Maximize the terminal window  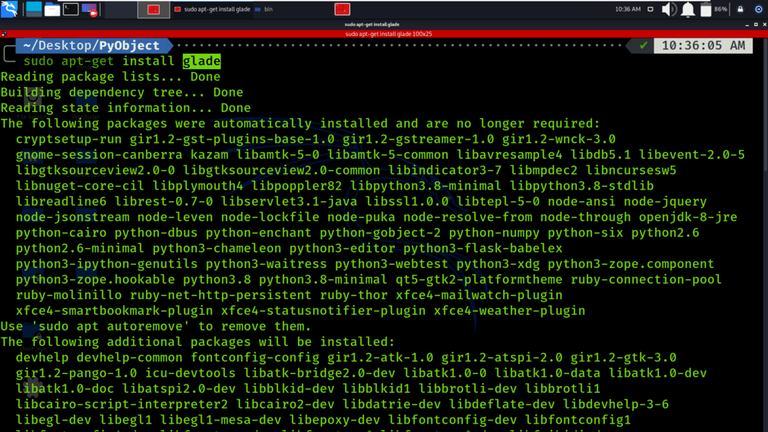(x=756, y=24)
